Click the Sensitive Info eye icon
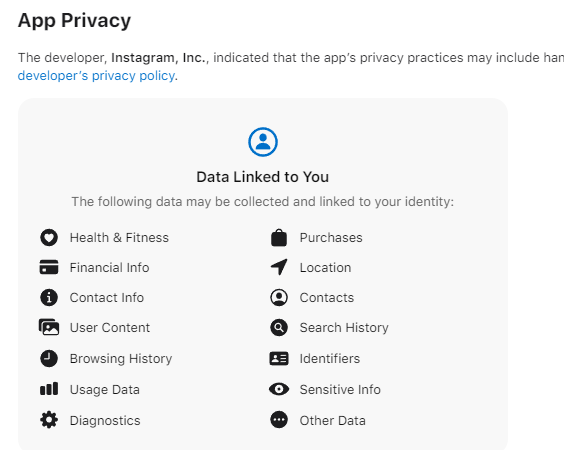The width and height of the screenshot is (564, 450). coord(279,389)
